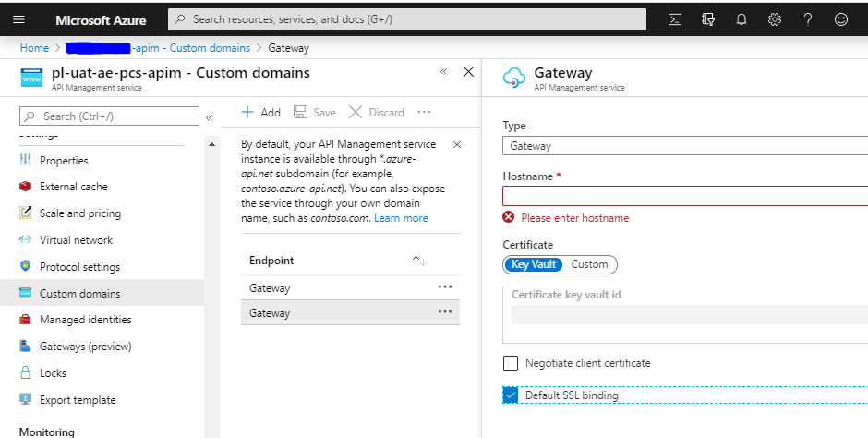The width and height of the screenshot is (868, 438).
Task: Click the Virtual network icon
Action: point(26,239)
